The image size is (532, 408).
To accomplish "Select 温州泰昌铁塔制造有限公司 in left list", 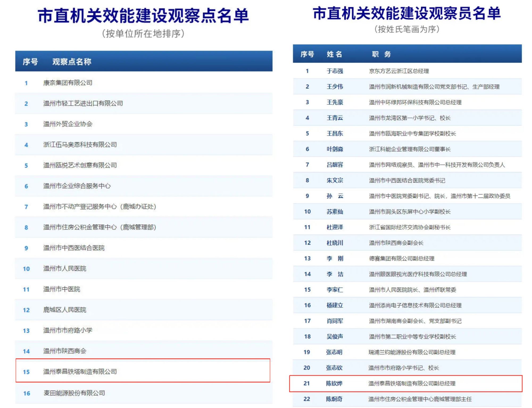I will click(143, 370).
